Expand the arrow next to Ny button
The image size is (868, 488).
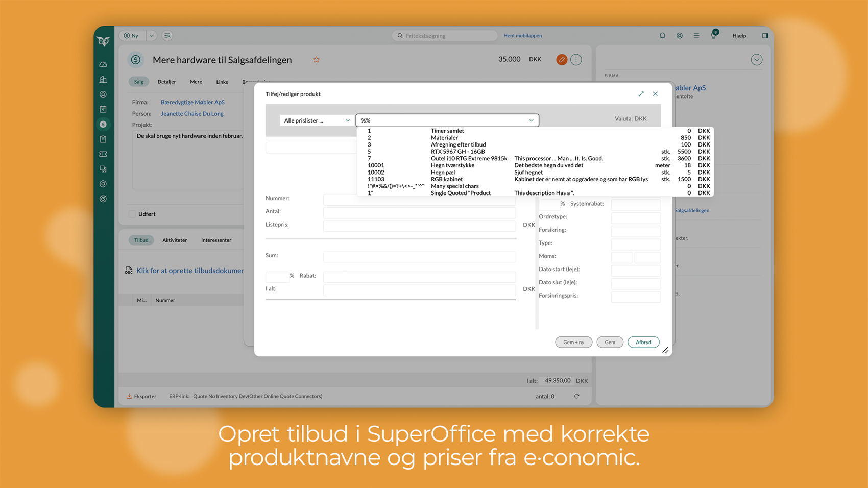coord(152,36)
